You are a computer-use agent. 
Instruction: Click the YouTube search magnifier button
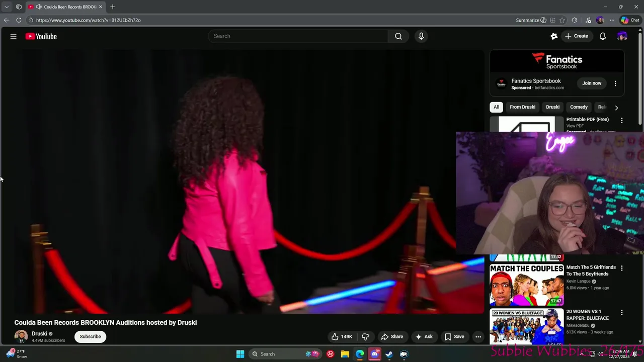(x=398, y=36)
